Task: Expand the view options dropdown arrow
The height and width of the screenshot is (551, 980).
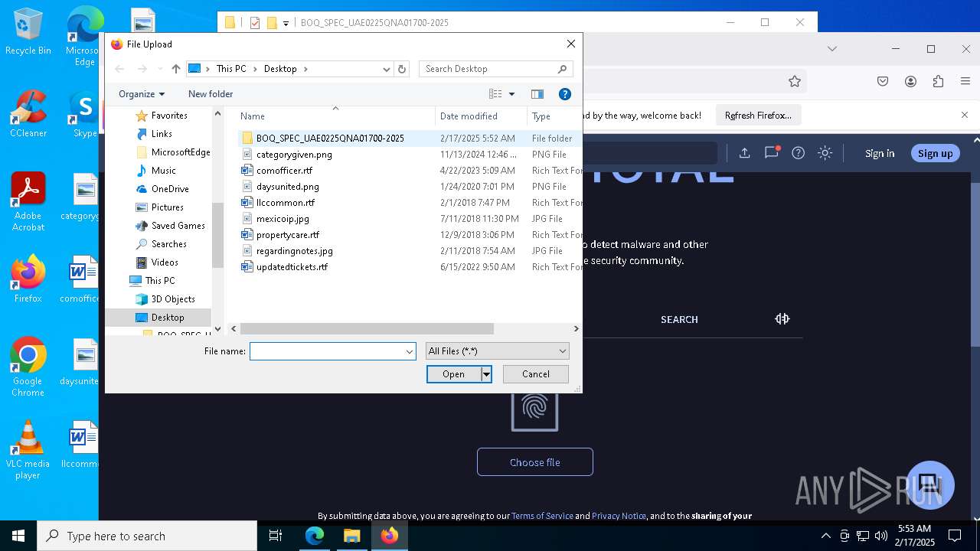Action: 511,94
